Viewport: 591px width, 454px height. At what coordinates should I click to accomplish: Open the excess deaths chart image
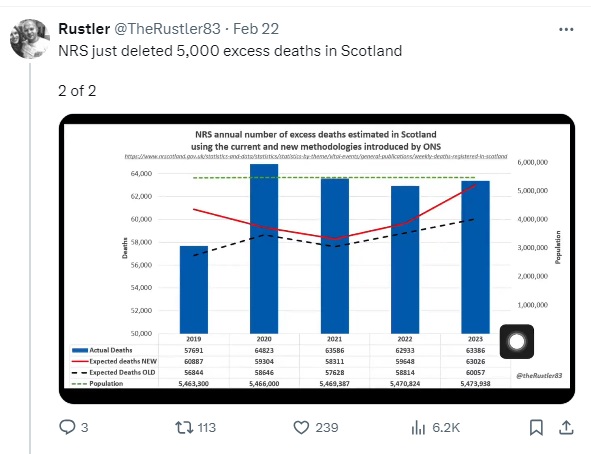(317, 259)
